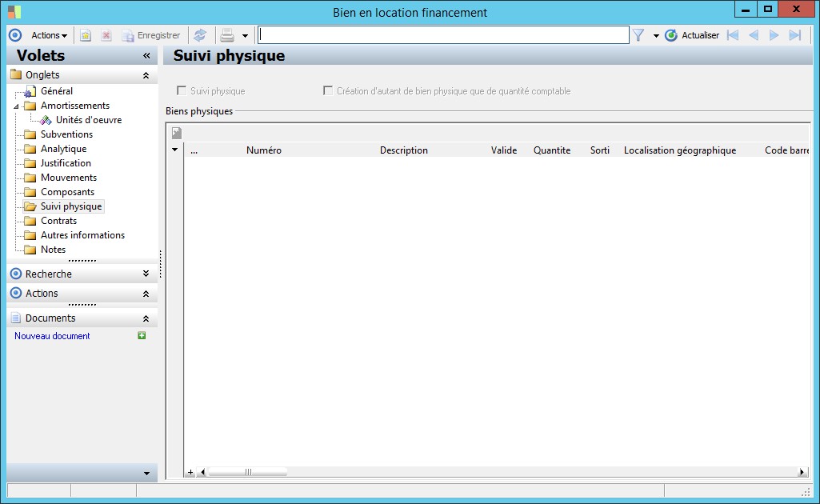
Task: Go to the last record
Action: [x=795, y=35]
